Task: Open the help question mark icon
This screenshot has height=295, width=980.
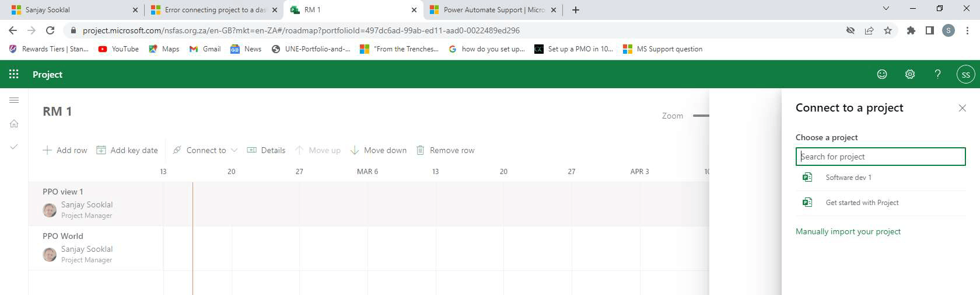Action: 938,74
